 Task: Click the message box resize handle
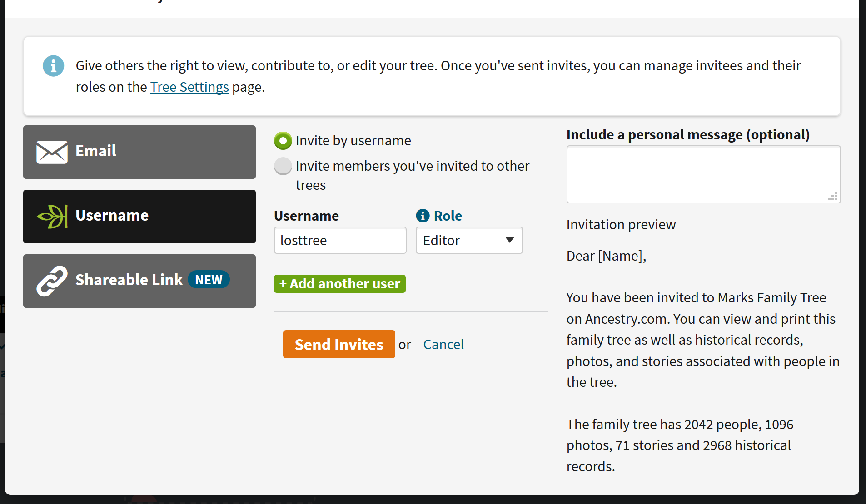(832, 196)
